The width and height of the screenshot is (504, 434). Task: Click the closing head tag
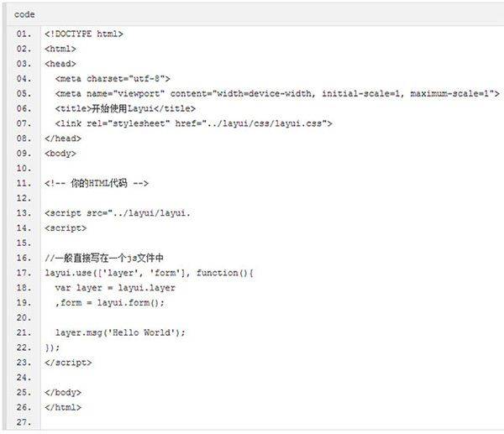coord(63,139)
